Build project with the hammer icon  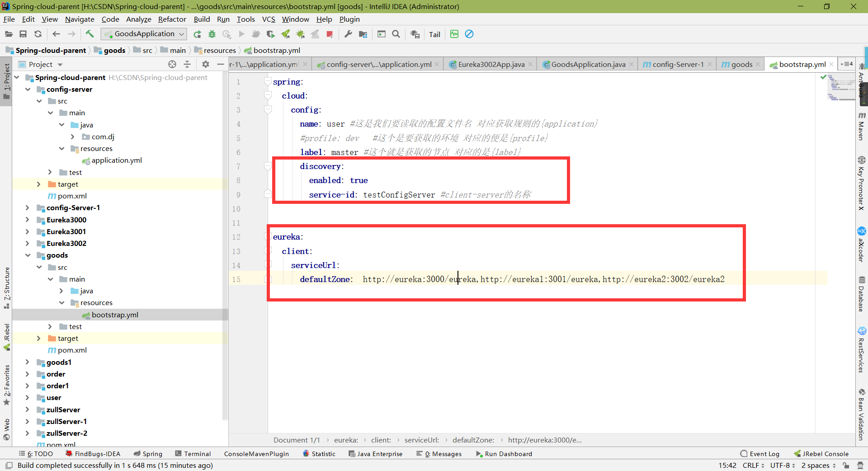(90, 34)
